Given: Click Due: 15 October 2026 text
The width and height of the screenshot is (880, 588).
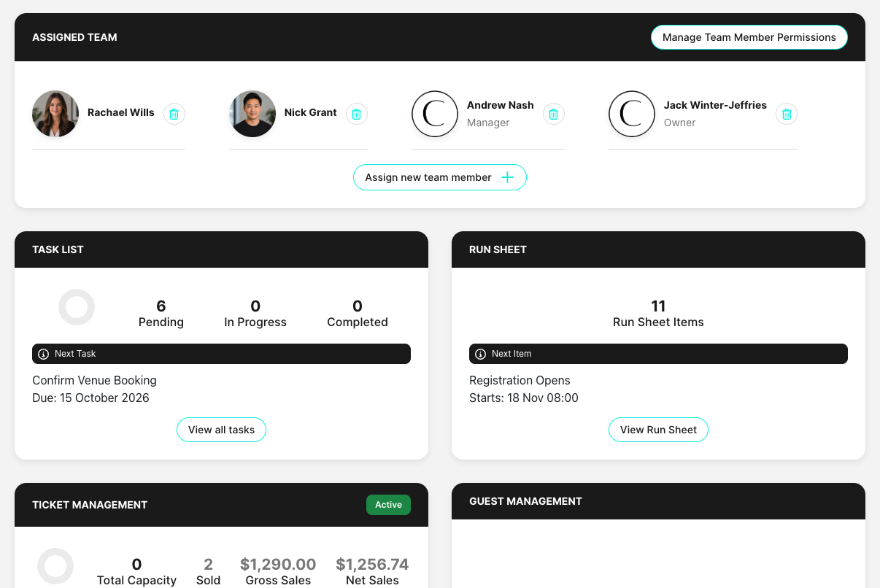Looking at the screenshot, I should pyautogui.click(x=90, y=398).
